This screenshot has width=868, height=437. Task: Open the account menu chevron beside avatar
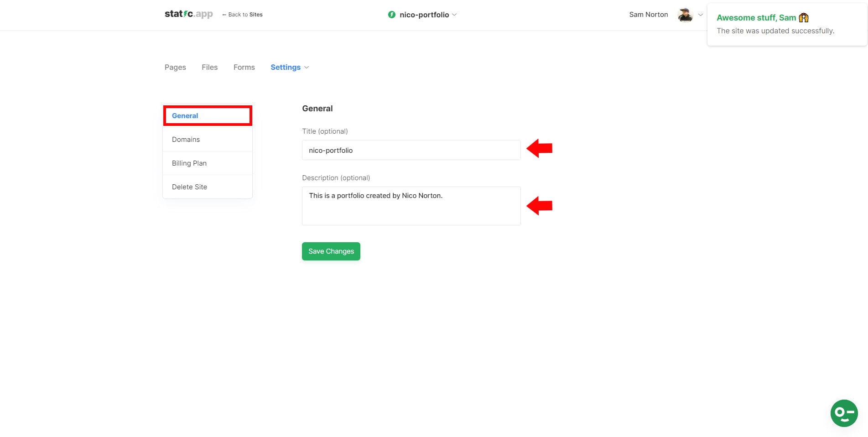pos(701,15)
